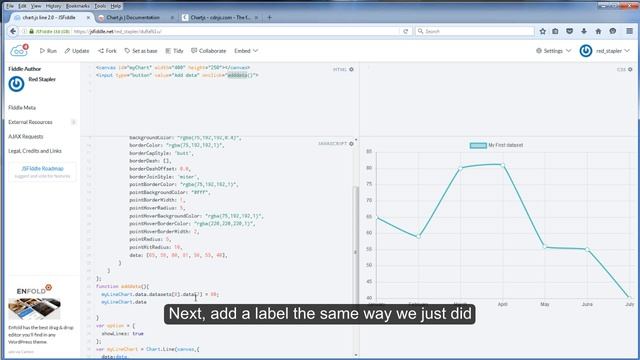Click the input button line in HTML panel
The image size is (640, 360).
coord(177,76)
